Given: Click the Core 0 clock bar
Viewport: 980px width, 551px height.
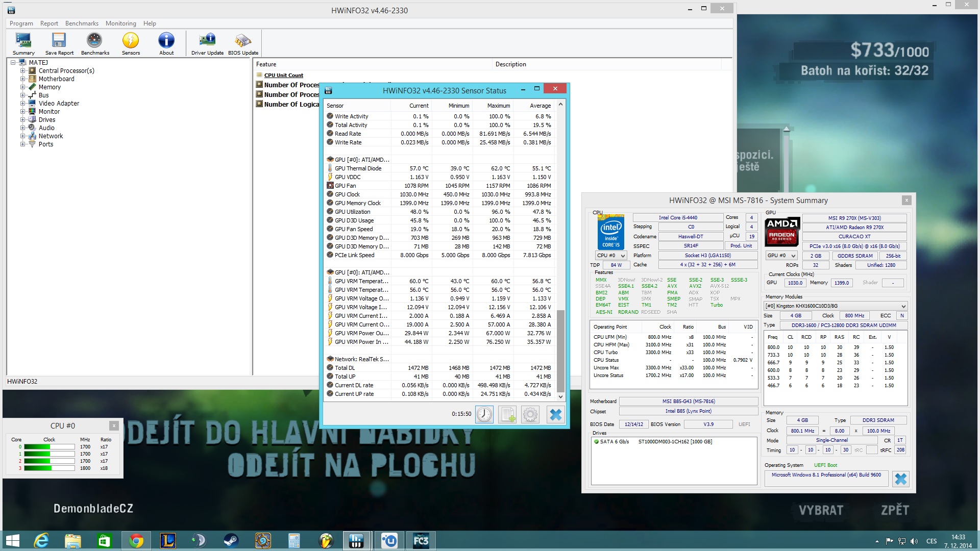Looking at the screenshot, I should (x=49, y=447).
